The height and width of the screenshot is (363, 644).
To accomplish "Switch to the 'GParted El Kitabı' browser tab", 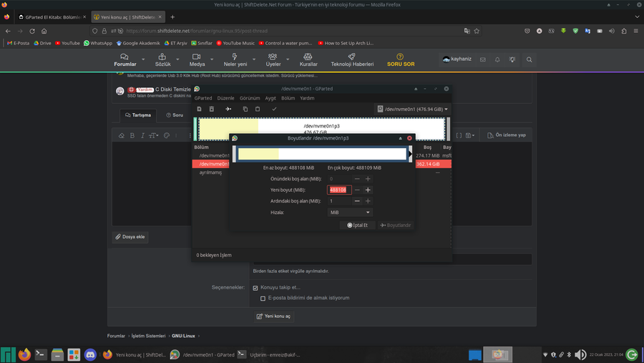I will pos(52,17).
